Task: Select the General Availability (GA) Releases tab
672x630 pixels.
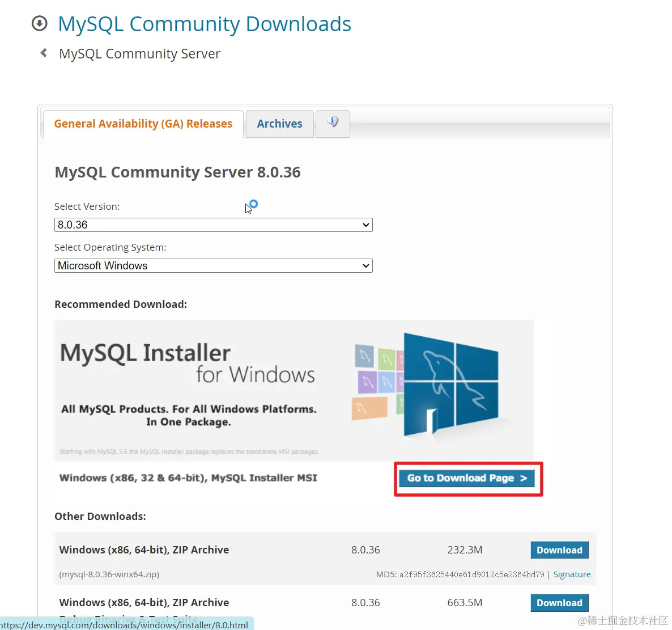Action: [143, 124]
